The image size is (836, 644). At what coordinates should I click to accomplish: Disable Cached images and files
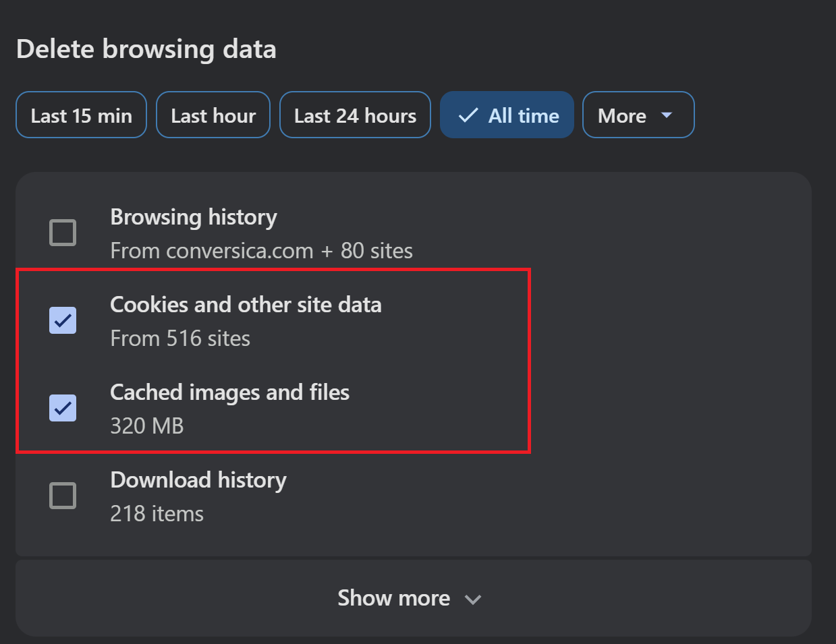tap(62, 408)
